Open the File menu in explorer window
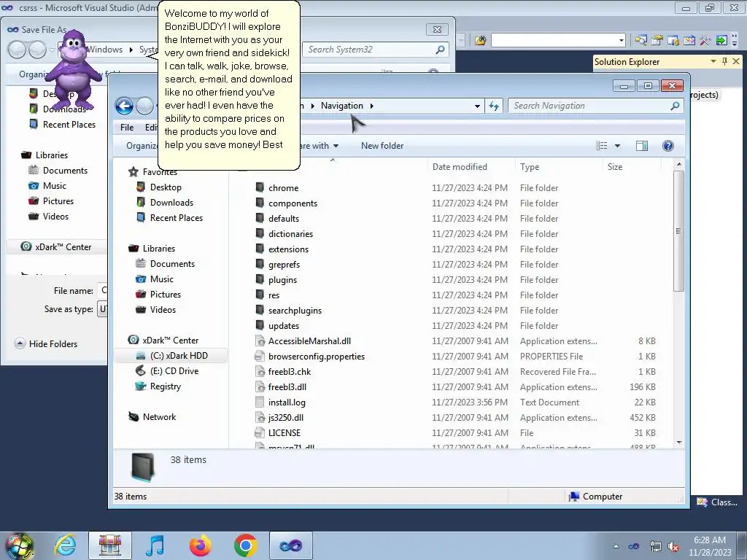This screenshot has width=747, height=560. (127, 127)
